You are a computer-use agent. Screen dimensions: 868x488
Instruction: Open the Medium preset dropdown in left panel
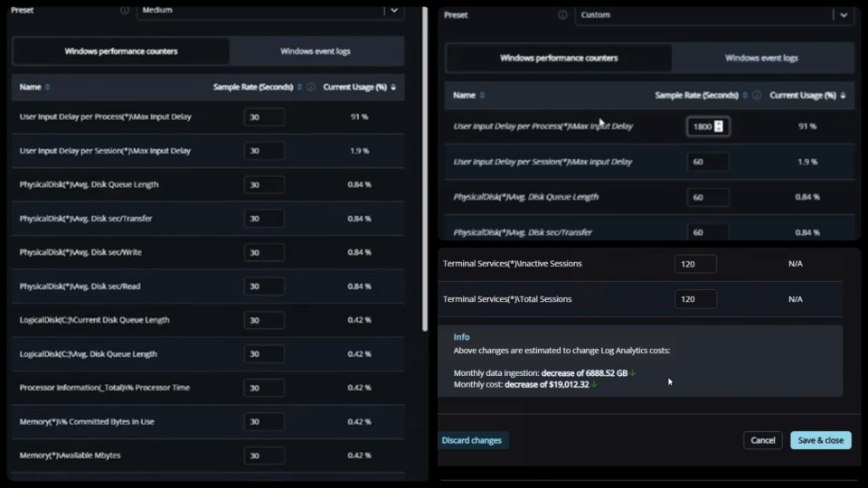click(270, 10)
